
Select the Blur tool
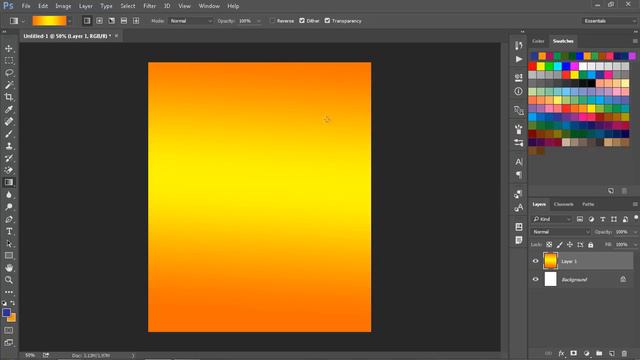[x=9, y=195]
